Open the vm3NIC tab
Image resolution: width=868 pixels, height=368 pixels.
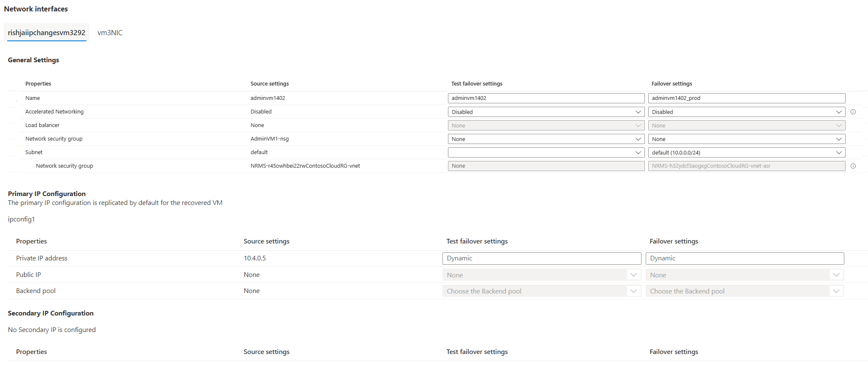[x=110, y=33]
